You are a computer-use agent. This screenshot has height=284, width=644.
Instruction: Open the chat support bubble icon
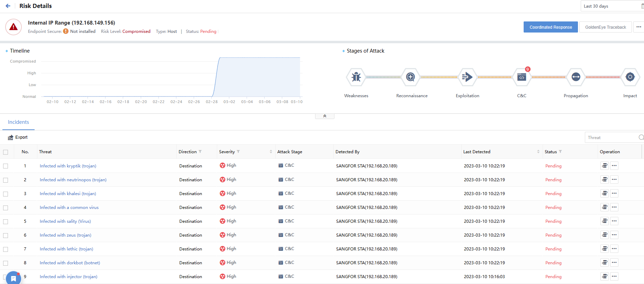tap(13, 278)
